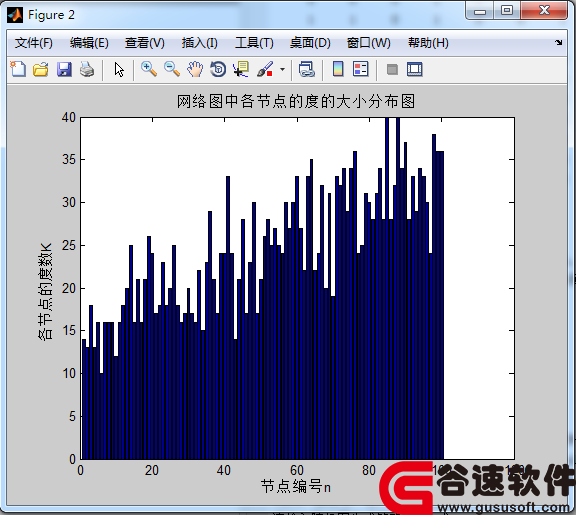This screenshot has height=515, width=576.
Task: Click Show Plot Tools and Dock icon
Action: point(415,69)
